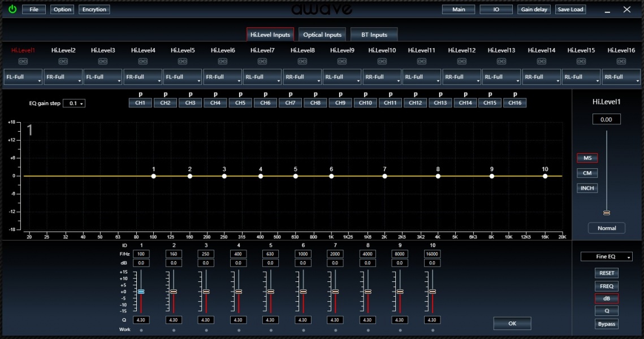Toggle Work indicator for band 1

pos(141,330)
